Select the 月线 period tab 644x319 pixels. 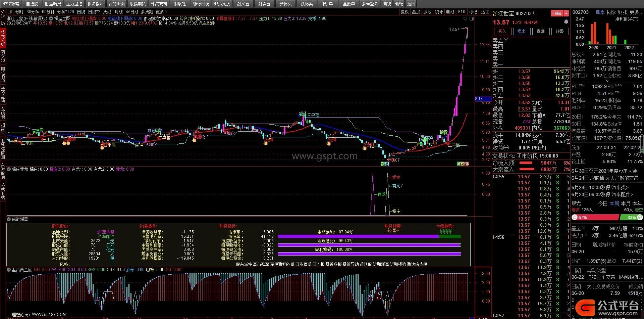pyautogui.click(x=119, y=12)
